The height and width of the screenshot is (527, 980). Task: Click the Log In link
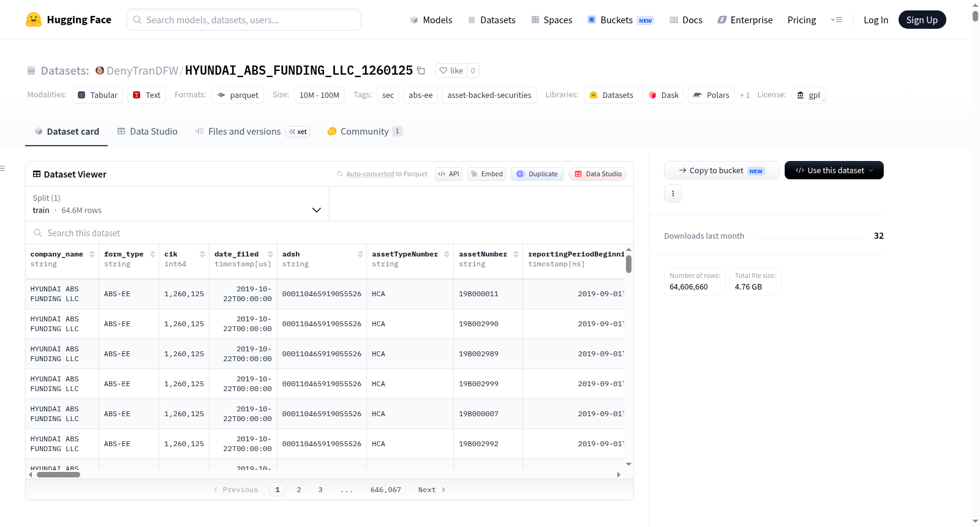tap(876, 20)
